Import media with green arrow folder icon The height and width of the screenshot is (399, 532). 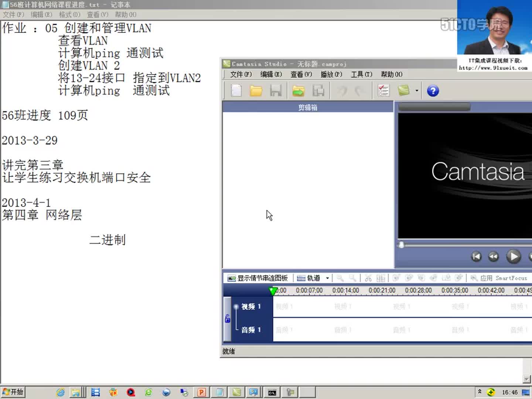click(x=299, y=91)
